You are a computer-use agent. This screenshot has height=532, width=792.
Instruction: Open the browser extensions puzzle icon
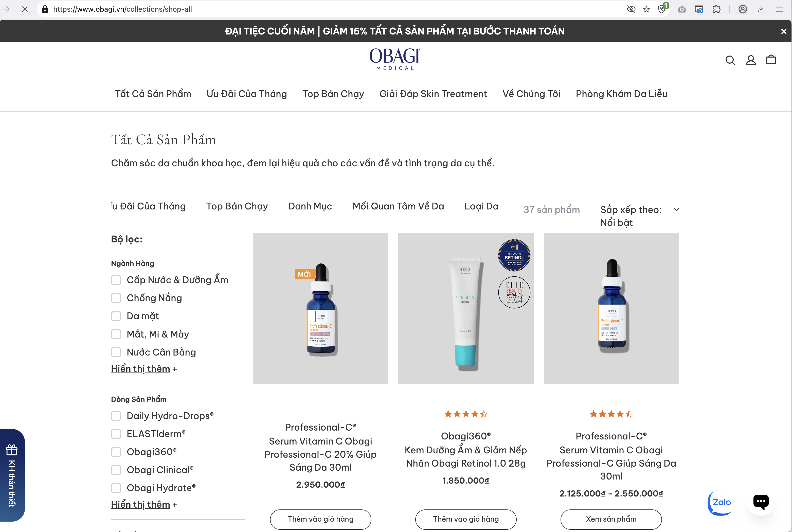716,9
